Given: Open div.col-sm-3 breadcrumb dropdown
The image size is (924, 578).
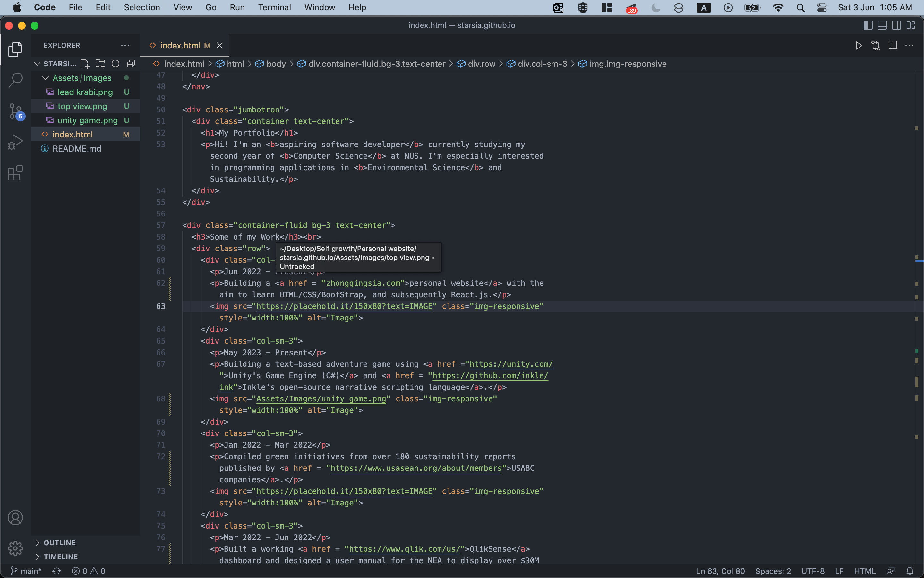Looking at the screenshot, I should (537, 64).
